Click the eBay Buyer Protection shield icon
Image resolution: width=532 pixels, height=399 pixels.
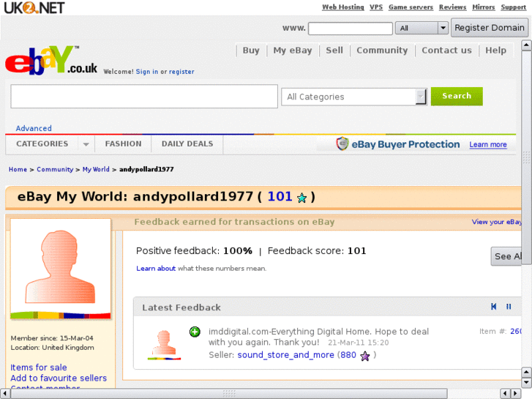[342, 143]
